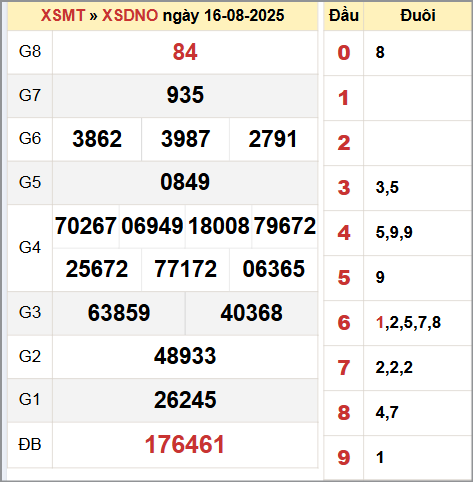Image resolution: width=473 pixels, height=482 pixels.
Task: Click G6 number 3987
Action: 185,139
